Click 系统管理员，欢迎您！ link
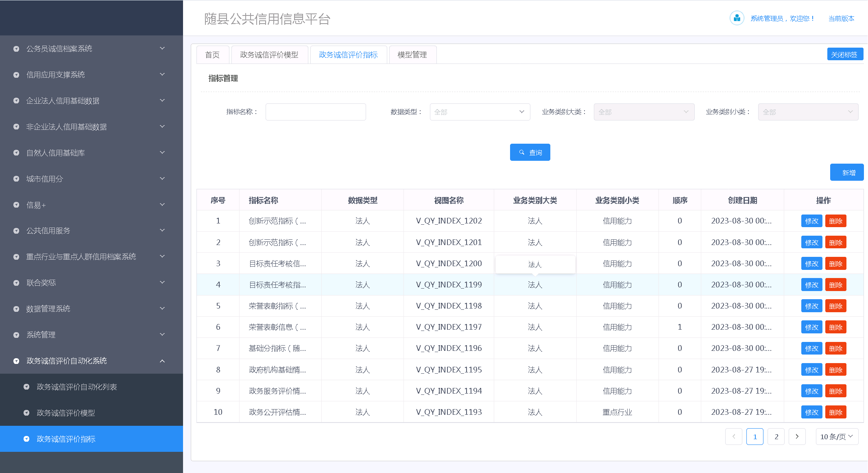The height and width of the screenshot is (473, 868). [783, 18]
